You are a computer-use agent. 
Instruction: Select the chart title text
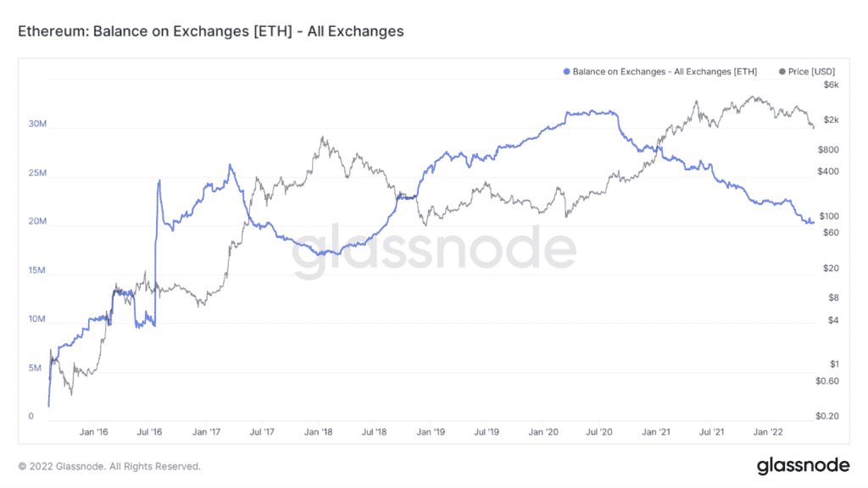(x=211, y=31)
